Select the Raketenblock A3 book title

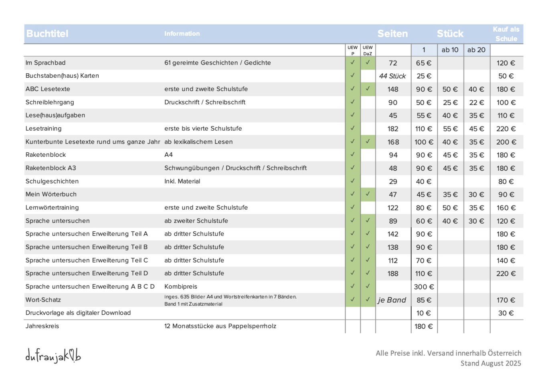(51, 168)
